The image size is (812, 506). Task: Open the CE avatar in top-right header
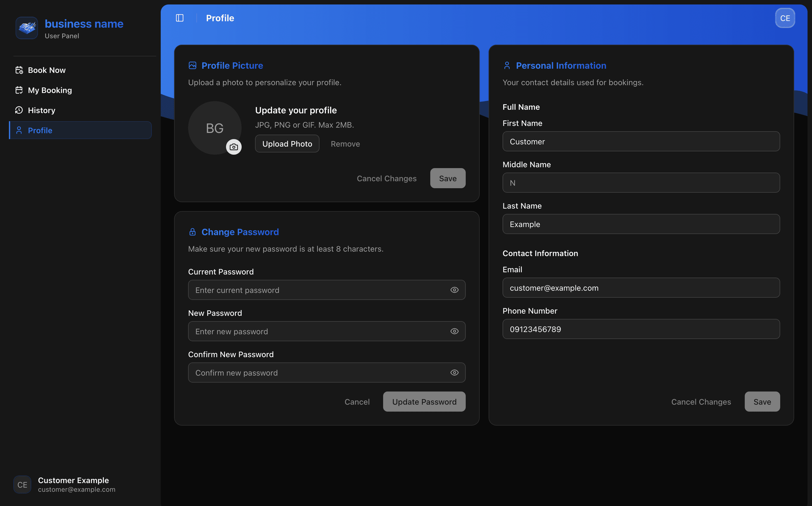785,18
